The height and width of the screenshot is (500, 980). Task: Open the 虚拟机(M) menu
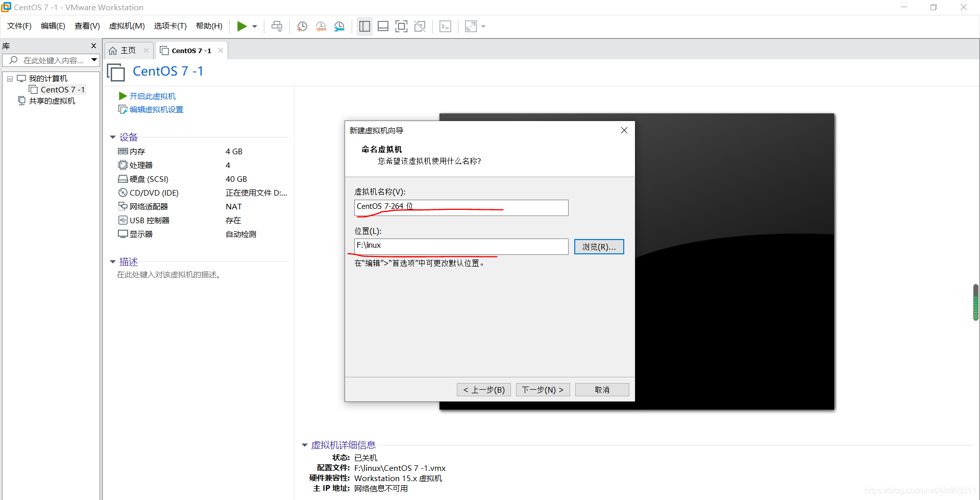[127, 26]
